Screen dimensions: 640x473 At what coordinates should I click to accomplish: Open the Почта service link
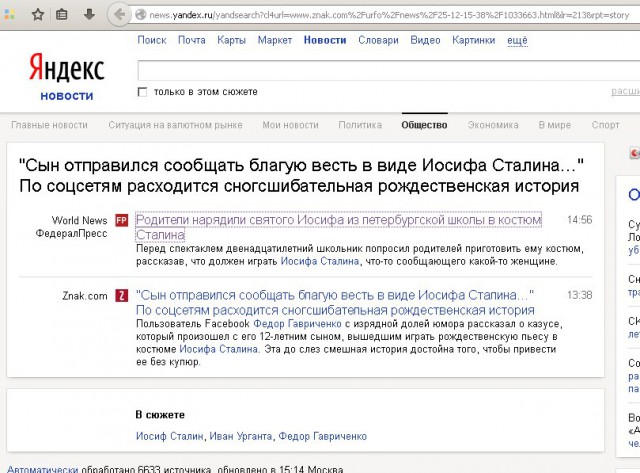191,40
